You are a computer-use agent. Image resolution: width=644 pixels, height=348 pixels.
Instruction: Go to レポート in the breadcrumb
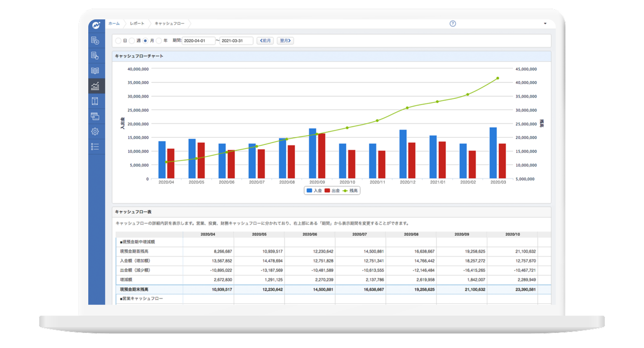tap(137, 24)
